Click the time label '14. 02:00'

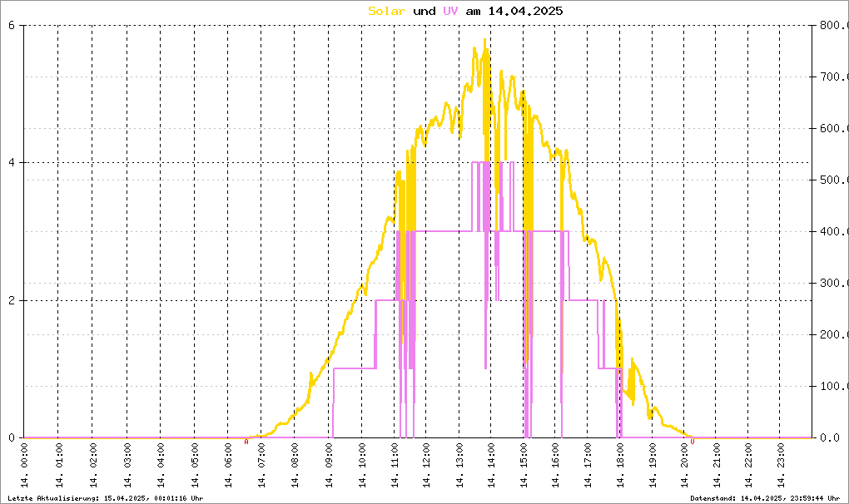click(93, 465)
